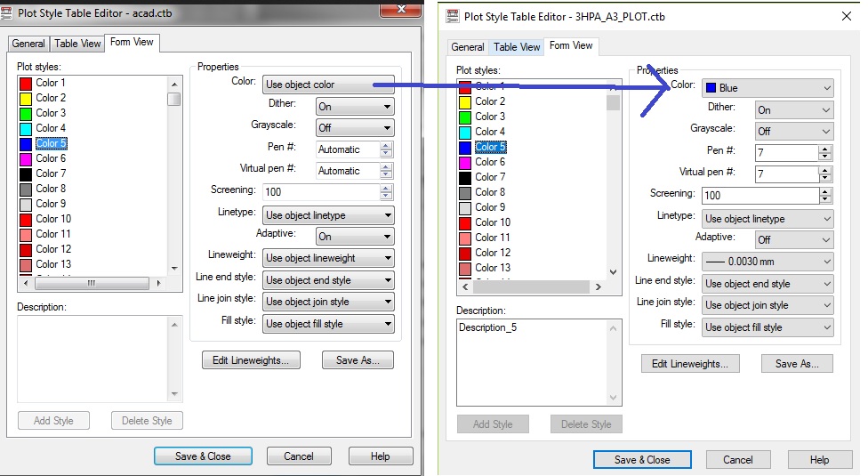Image resolution: width=868 pixels, height=476 pixels.
Task: Open Table View tab in 3HPA_A3_PLOT.ctb window
Action: tap(517, 47)
